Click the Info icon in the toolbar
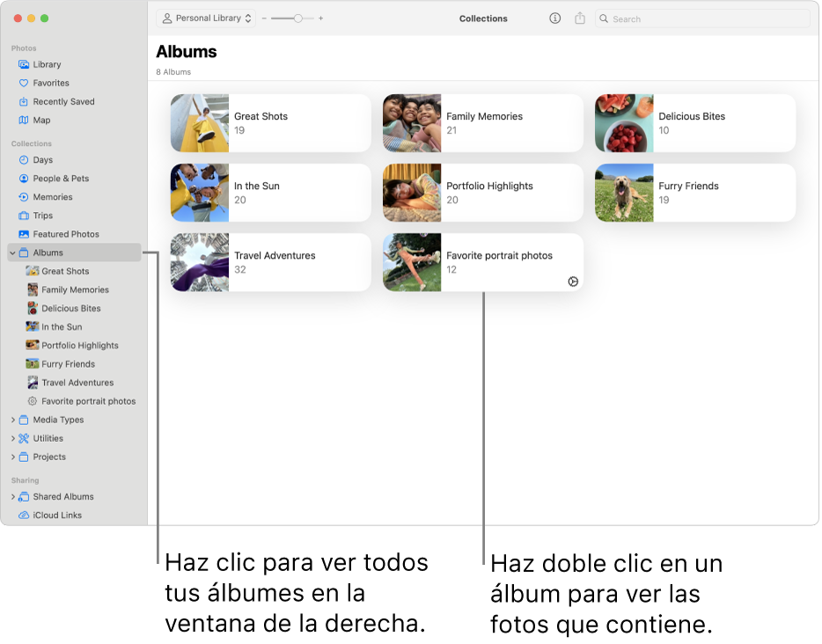 554,18
